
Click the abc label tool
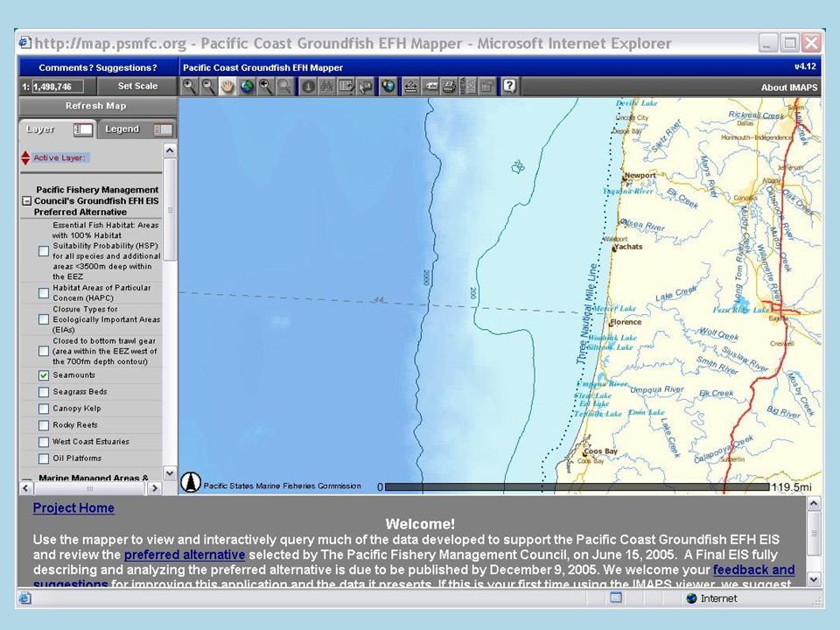430,87
